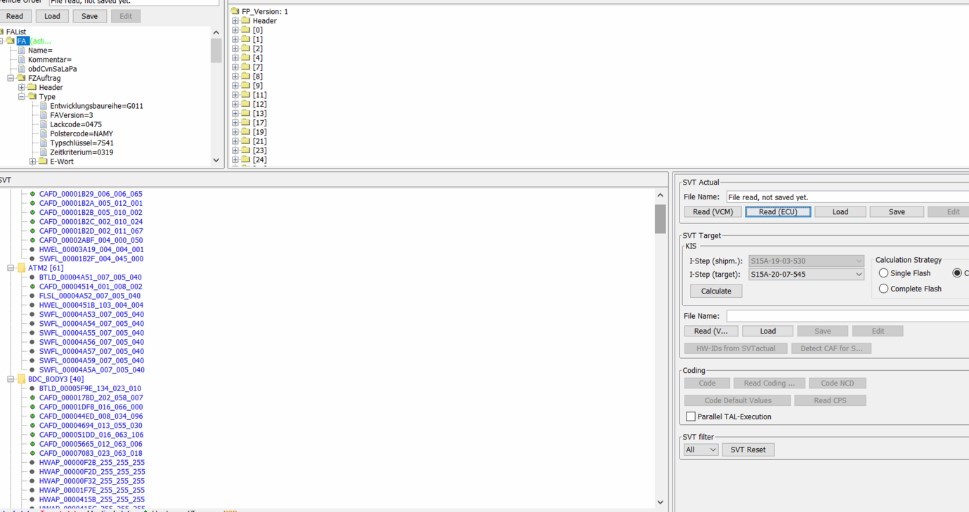
Task: Toggle Parallel TAL-Execution checkbox
Action: tap(691, 417)
